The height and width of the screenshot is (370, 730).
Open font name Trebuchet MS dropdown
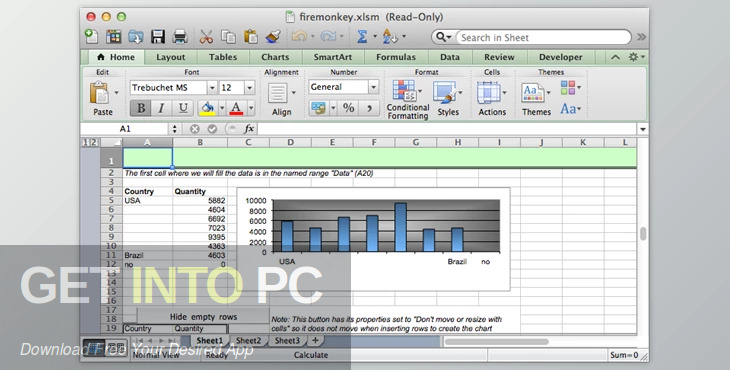click(x=212, y=87)
